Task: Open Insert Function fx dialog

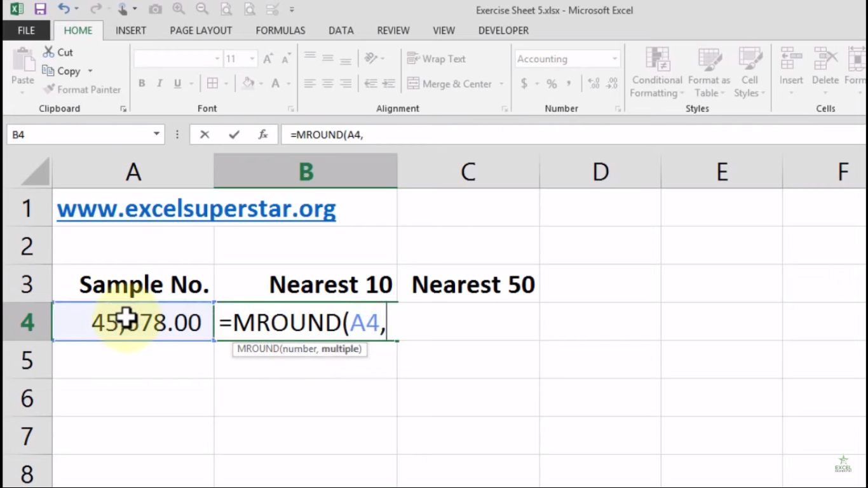Action: point(263,135)
